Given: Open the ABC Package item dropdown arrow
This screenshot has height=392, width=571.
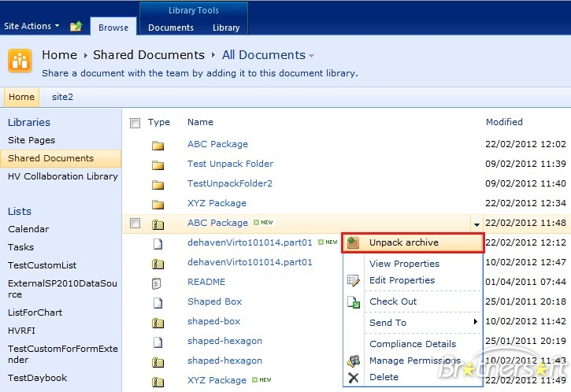Looking at the screenshot, I should click(475, 224).
